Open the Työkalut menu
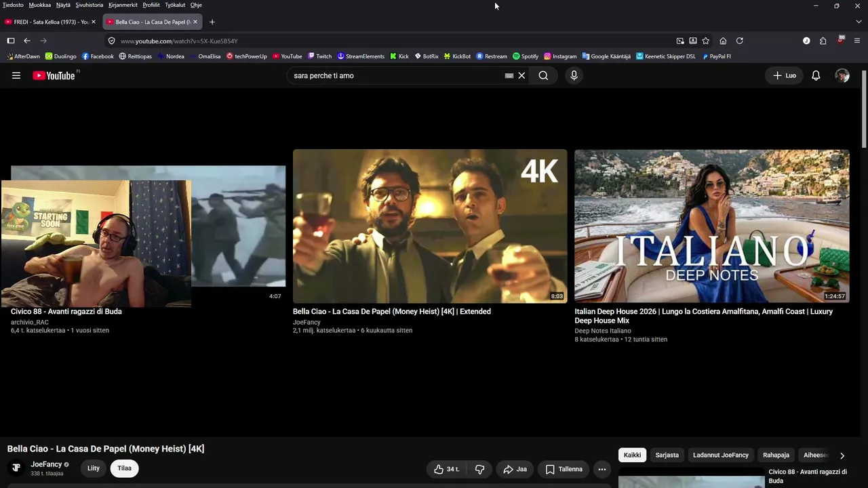This screenshot has width=868, height=488. [175, 5]
